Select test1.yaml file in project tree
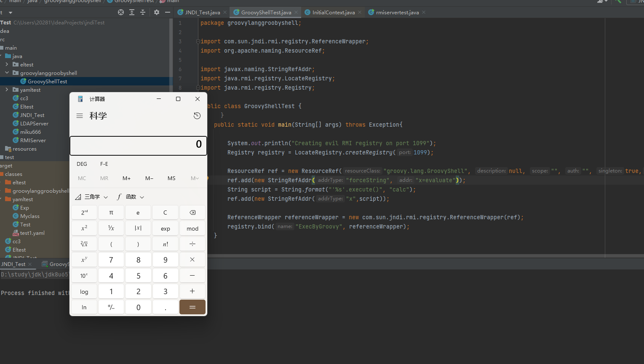Viewport: 644px width, 364px height. [x=32, y=233]
